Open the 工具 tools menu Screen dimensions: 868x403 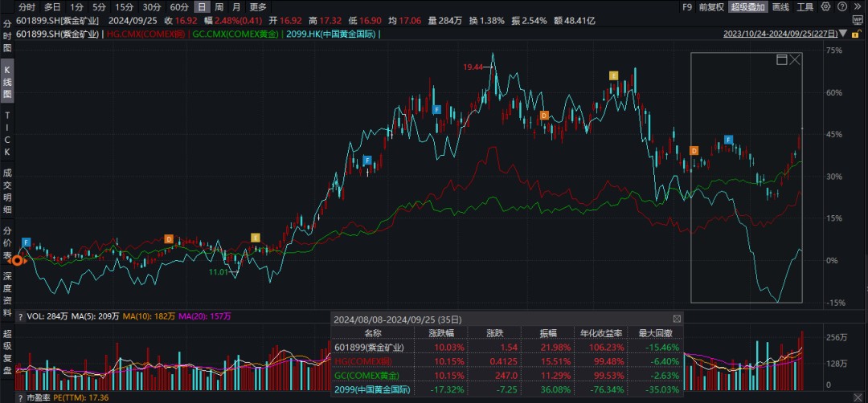click(x=806, y=7)
